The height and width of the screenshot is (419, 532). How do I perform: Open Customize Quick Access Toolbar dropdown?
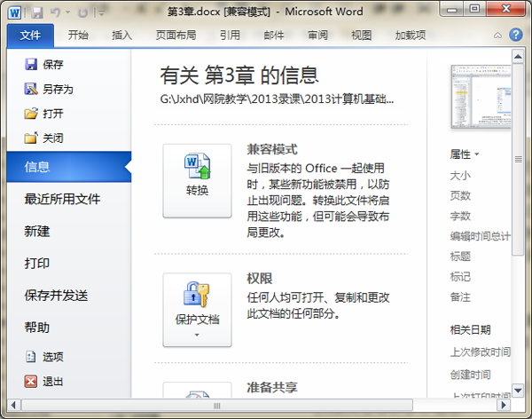point(101,13)
